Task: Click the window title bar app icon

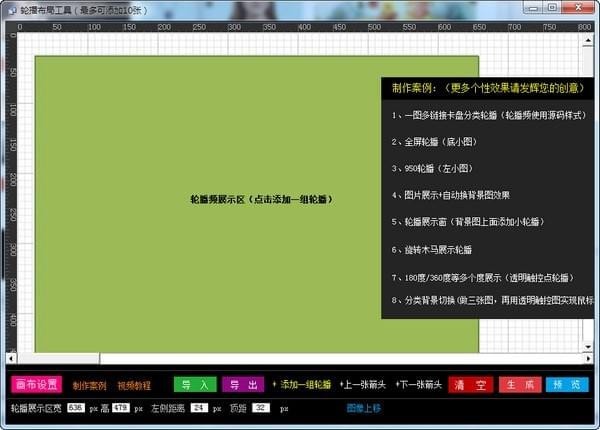Action: click(x=12, y=10)
